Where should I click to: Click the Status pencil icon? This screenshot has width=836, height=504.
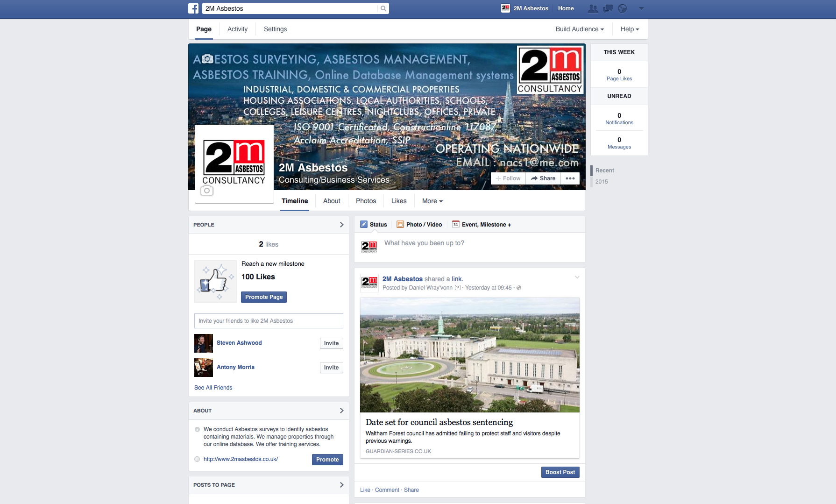tap(364, 225)
